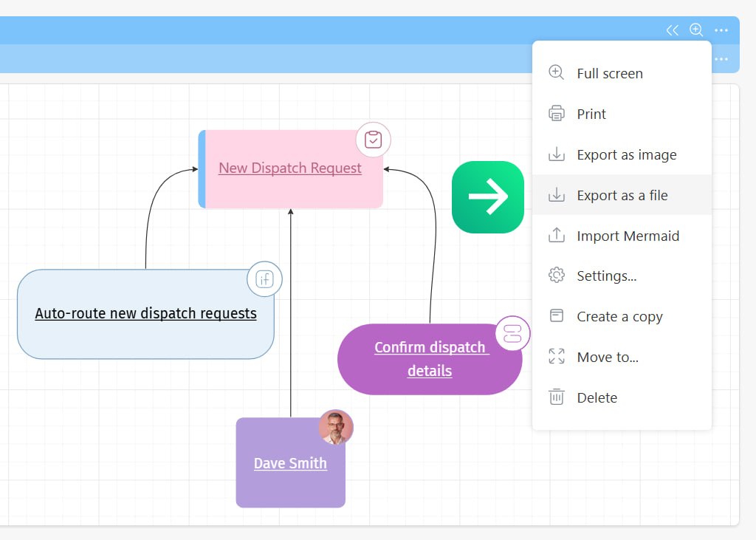Open the top header three-dots menu
Viewport: 756px width, 540px height.
coord(721,30)
